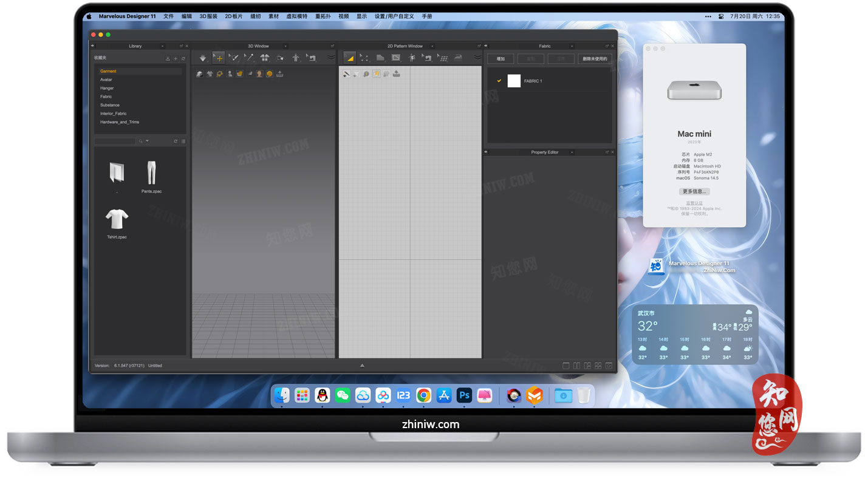This screenshot has width=868, height=484.
Task: Toggle the avatar face render icon in 3D viewport
Action: point(259,74)
